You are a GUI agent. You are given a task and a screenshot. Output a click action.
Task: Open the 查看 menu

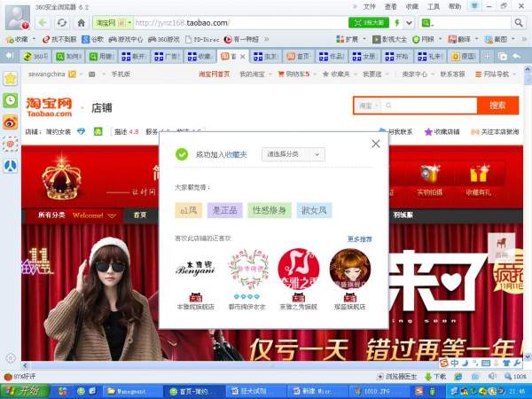pos(390,7)
